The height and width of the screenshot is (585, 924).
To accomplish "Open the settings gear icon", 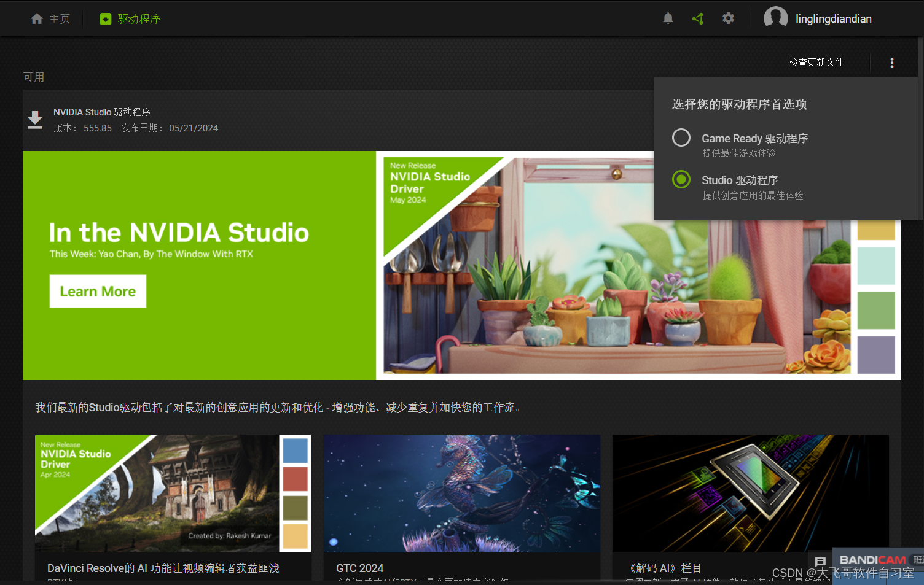I will [x=728, y=18].
